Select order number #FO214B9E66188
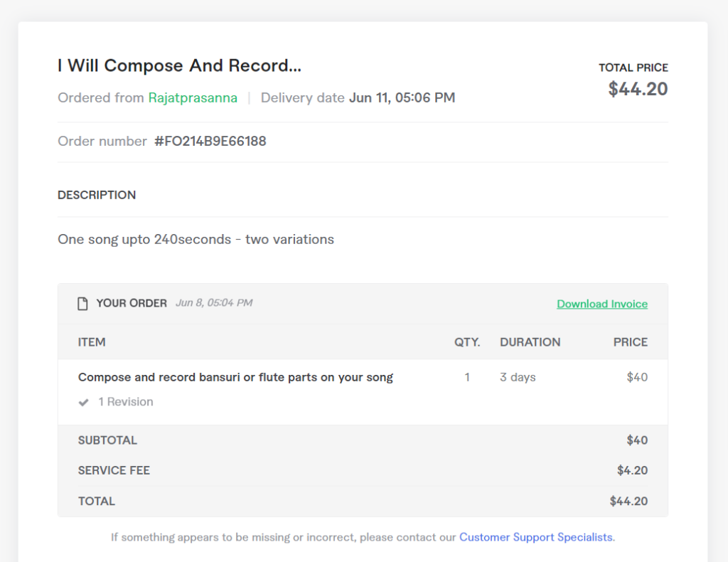This screenshot has width=728, height=562. click(x=210, y=141)
